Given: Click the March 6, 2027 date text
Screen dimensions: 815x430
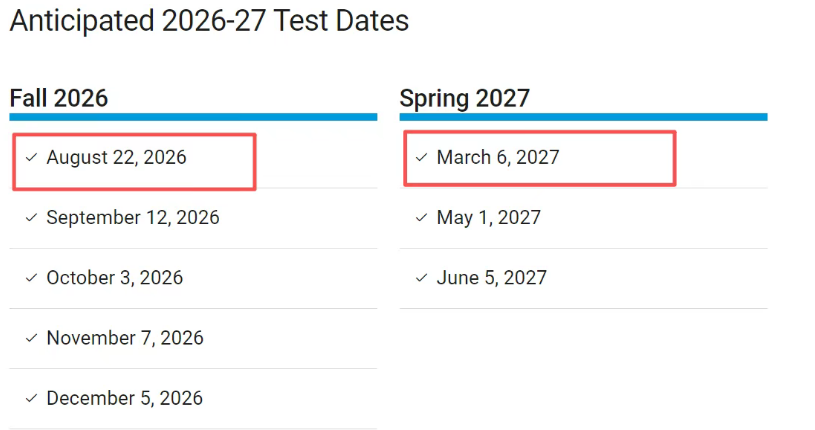Looking at the screenshot, I should [x=498, y=158].
